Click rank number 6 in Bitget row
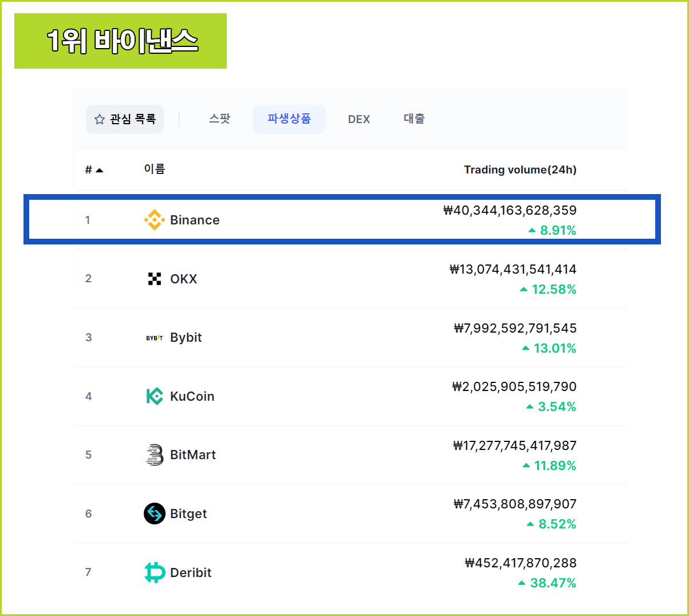Image resolution: width=689 pixels, height=616 pixels. point(88,514)
